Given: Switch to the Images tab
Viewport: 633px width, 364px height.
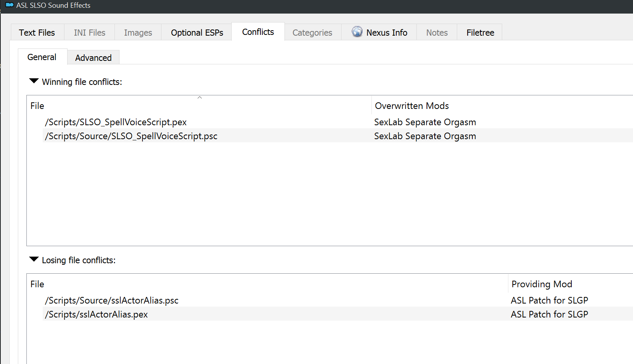Looking at the screenshot, I should click(x=138, y=33).
